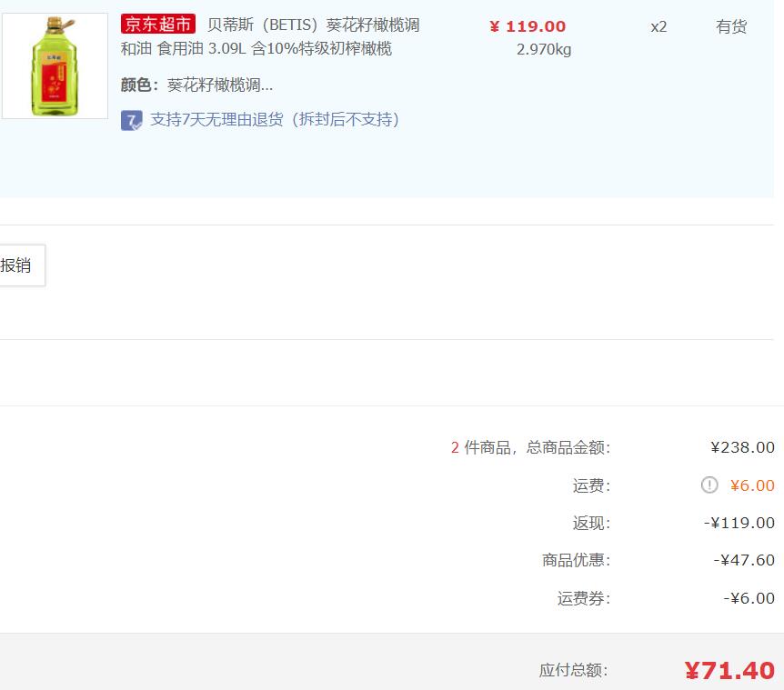
Task: Click the x2 quantity label
Action: click(x=658, y=26)
